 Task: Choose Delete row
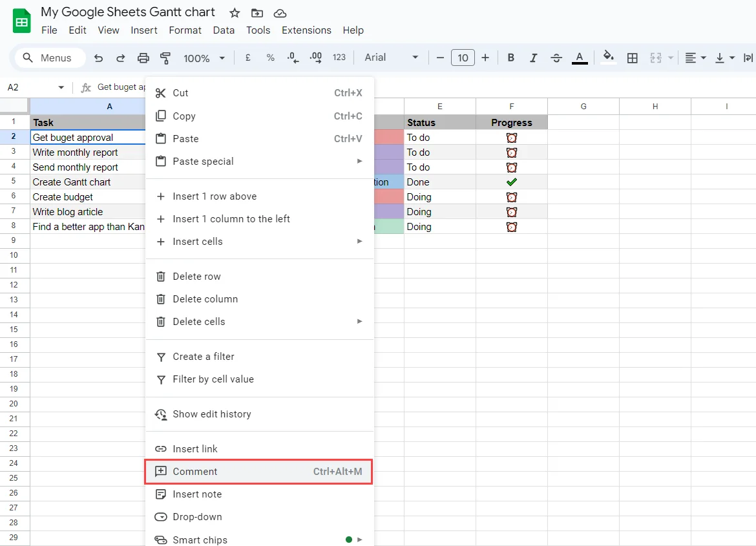259,277
